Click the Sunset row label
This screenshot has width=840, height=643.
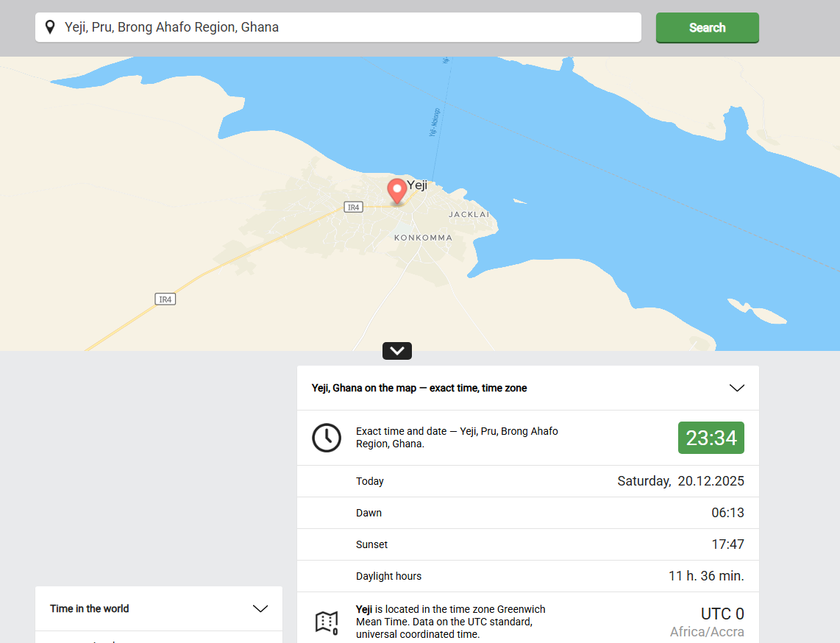tap(371, 544)
